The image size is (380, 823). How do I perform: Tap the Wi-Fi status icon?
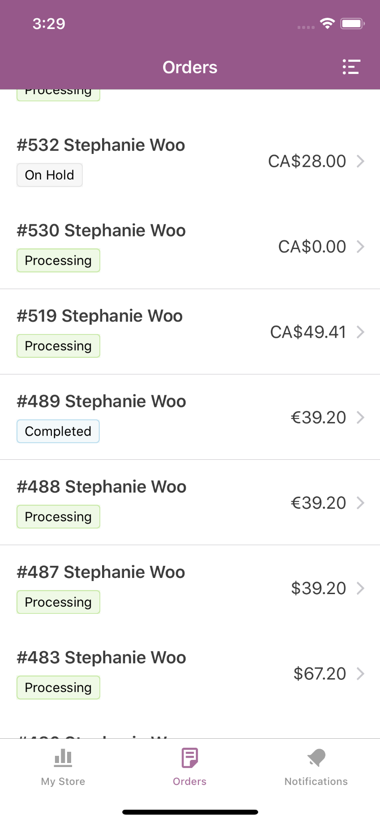[328, 24]
